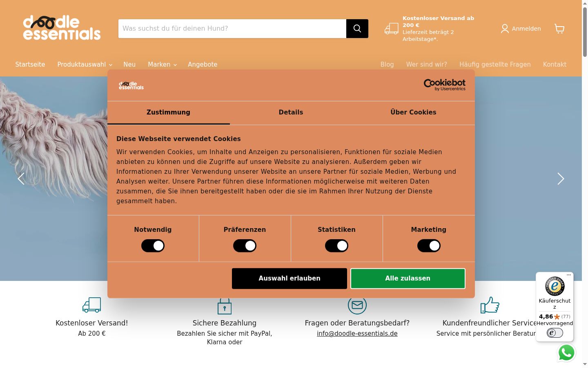The height and width of the screenshot is (368, 588).
Task: Open the WhatsApp chat button
Action: coord(566,352)
